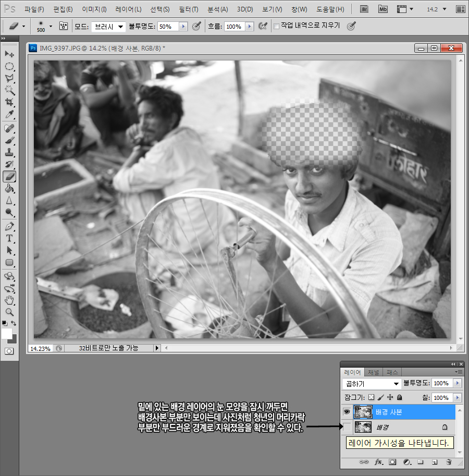Select the Spot Healing Brush tool
This screenshot has height=476, width=469.
pos(9,128)
